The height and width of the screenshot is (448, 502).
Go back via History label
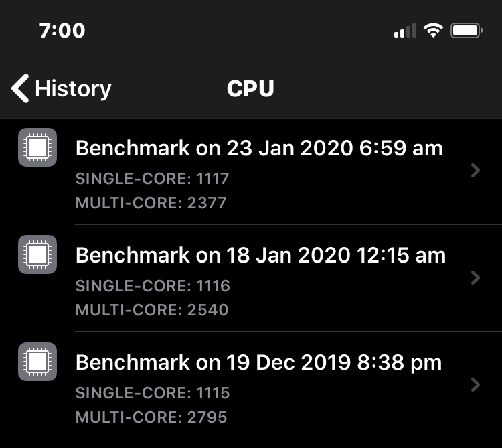click(73, 88)
